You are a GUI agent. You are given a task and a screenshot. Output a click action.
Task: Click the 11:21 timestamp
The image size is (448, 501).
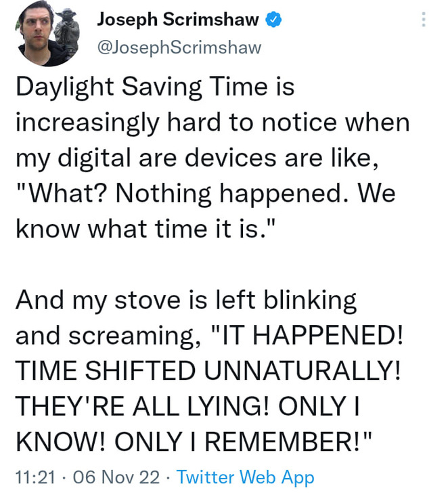[35, 477]
